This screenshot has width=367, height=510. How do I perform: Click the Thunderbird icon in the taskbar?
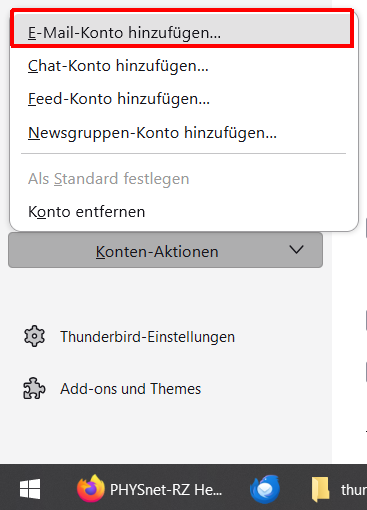tap(265, 489)
